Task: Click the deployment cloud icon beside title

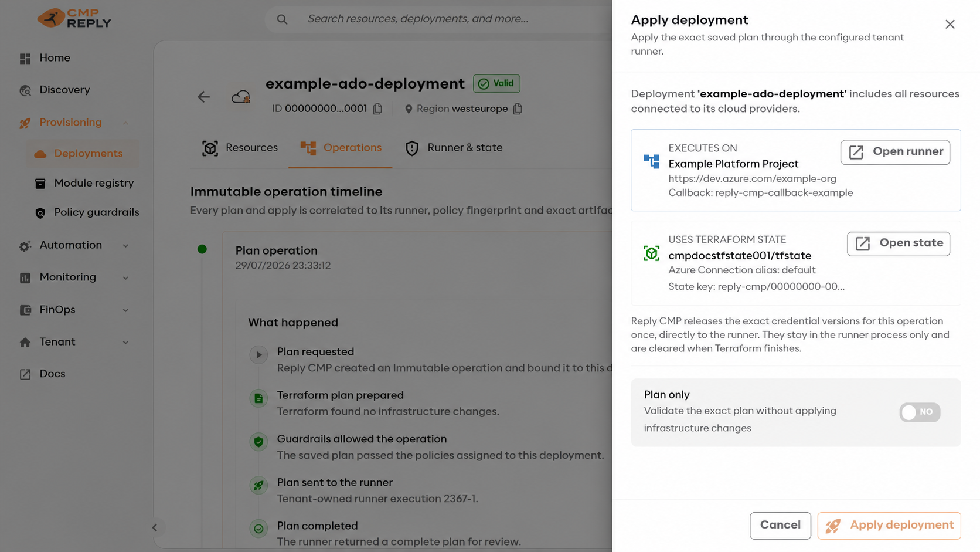Action: (x=240, y=97)
